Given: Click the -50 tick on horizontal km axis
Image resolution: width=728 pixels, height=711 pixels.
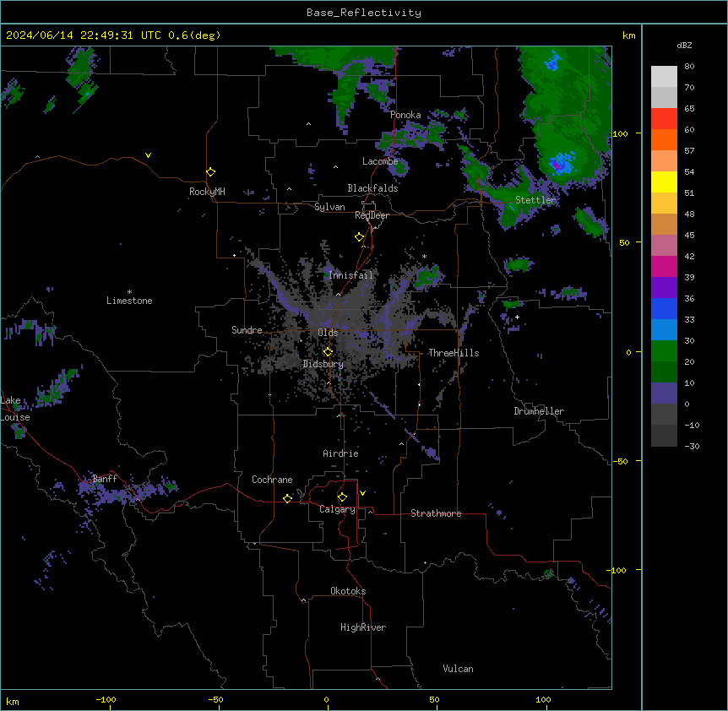Looking at the screenshot, I should click(x=215, y=699).
